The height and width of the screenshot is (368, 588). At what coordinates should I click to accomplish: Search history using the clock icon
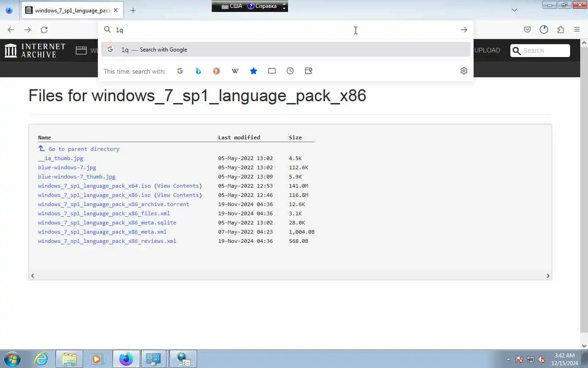290,71
